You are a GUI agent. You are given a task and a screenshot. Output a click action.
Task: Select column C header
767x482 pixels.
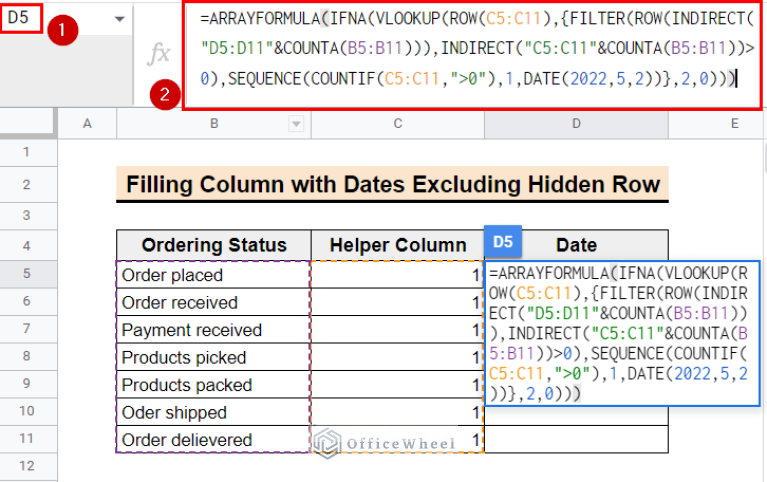click(398, 124)
